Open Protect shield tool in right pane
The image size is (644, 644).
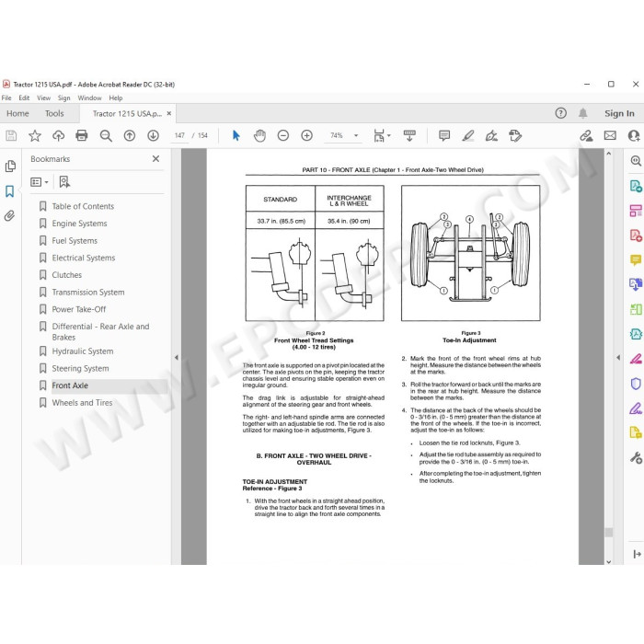(636, 384)
